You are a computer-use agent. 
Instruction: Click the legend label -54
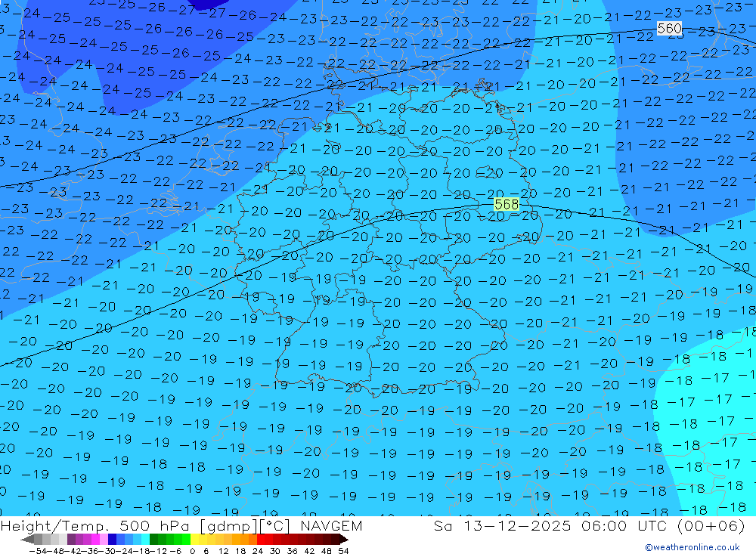[x=38, y=551]
